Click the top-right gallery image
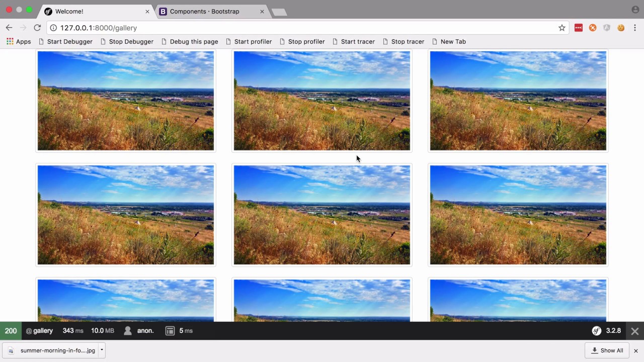644x362 pixels. 518,101
